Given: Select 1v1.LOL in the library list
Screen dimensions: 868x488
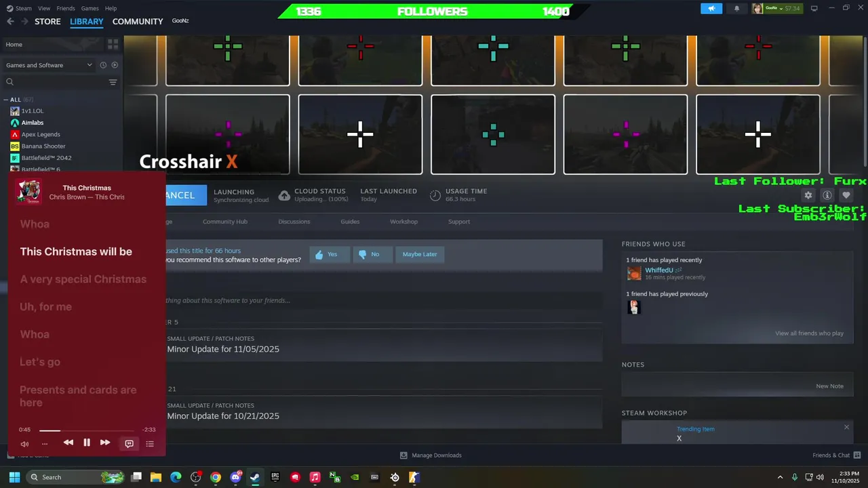Looking at the screenshot, I should pos(32,111).
